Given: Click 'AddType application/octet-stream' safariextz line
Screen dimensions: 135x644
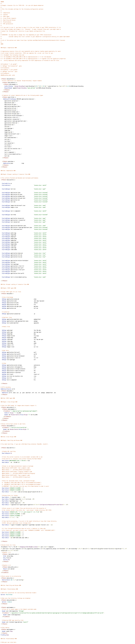Looking at the screenshot, I should coord(21,365).
